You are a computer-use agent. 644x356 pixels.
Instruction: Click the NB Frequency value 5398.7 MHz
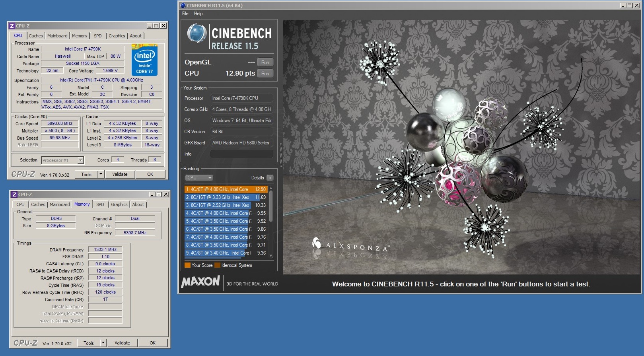click(x=135, y=233)
